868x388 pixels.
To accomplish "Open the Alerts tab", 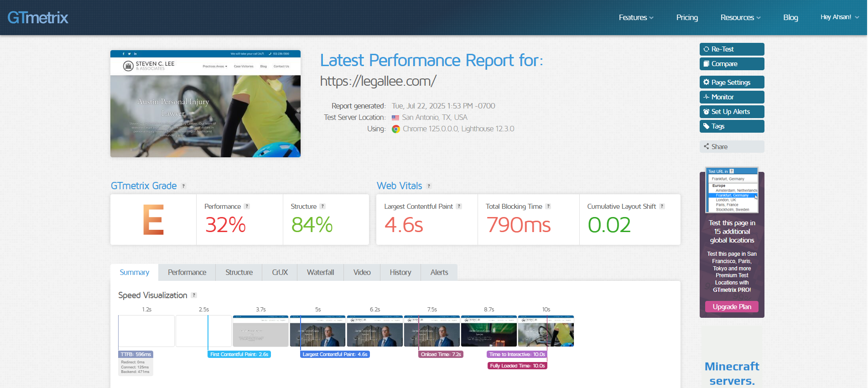I will pos(439,272).
